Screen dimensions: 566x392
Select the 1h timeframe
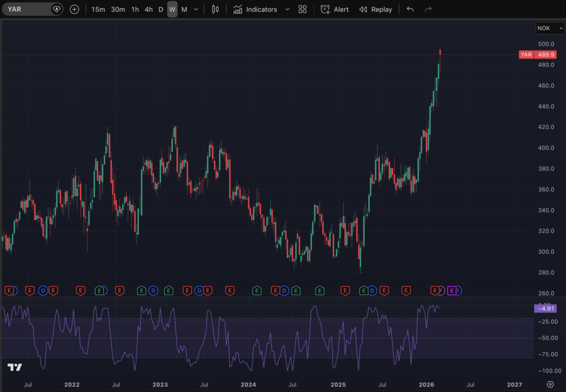click(x=135, y=9)
